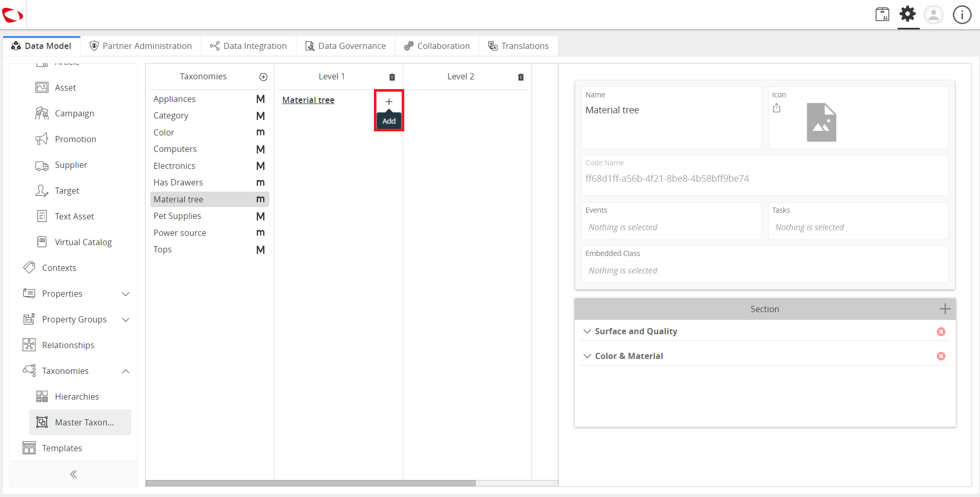Open the info circle icon
This screenshot has height=497, width=980.
961,14
